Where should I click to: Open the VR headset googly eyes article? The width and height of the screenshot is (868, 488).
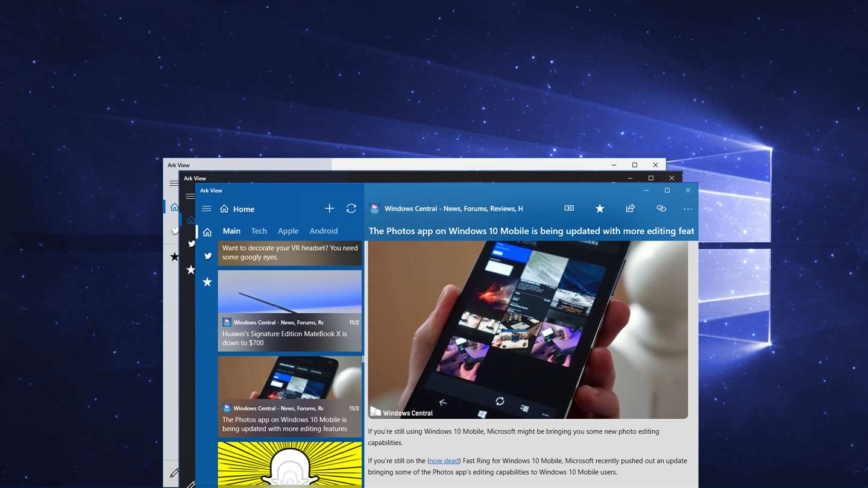tap(290, 253)
